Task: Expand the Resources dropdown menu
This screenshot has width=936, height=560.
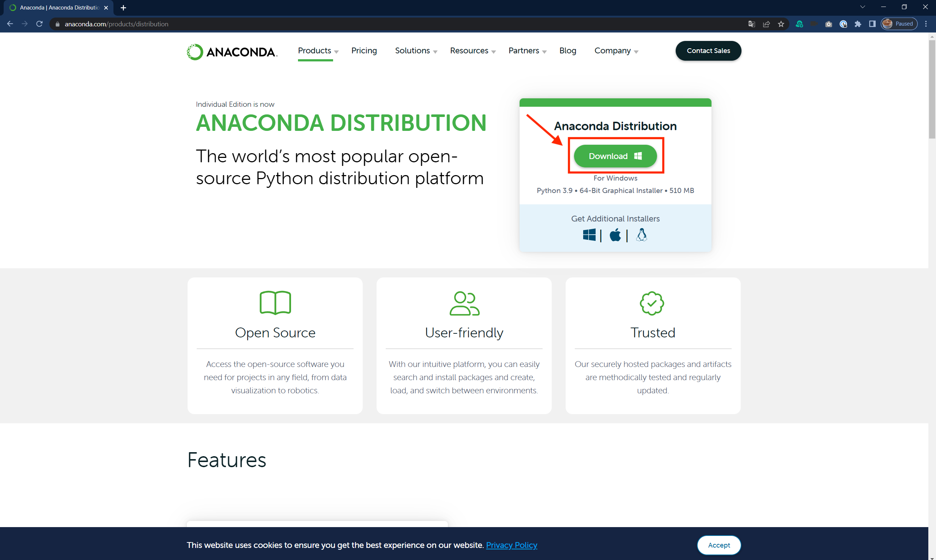Action: point(472,50)
